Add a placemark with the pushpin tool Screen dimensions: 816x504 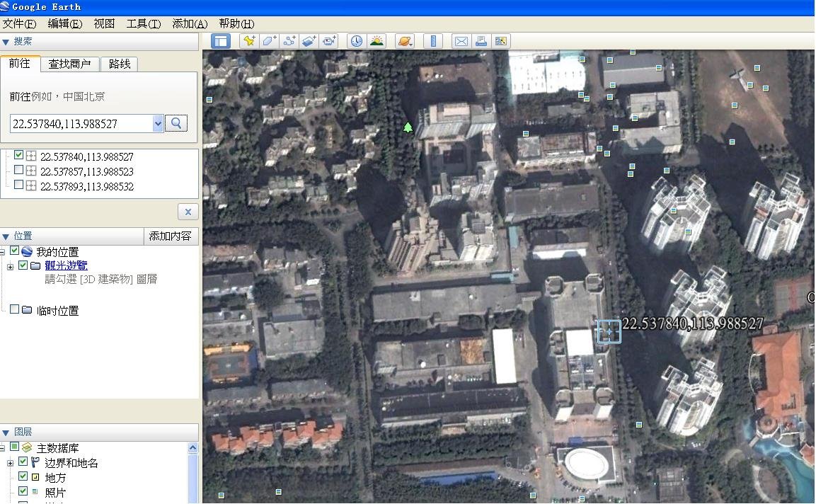[248, 41]
